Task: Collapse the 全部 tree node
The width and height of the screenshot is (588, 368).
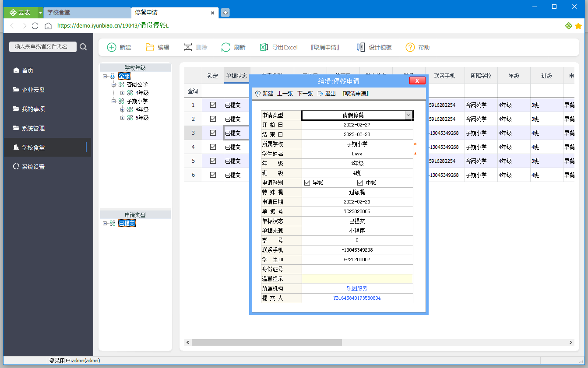Action: [x=105, y=76]
